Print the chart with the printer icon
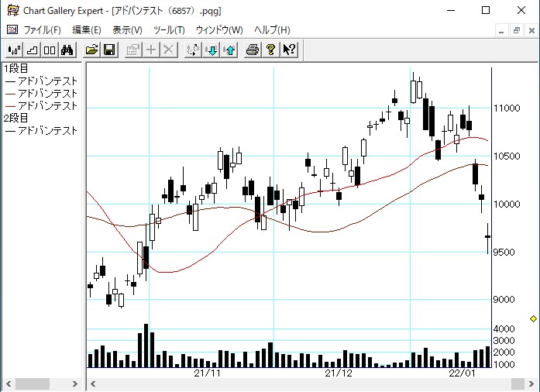 coord(253,50)
